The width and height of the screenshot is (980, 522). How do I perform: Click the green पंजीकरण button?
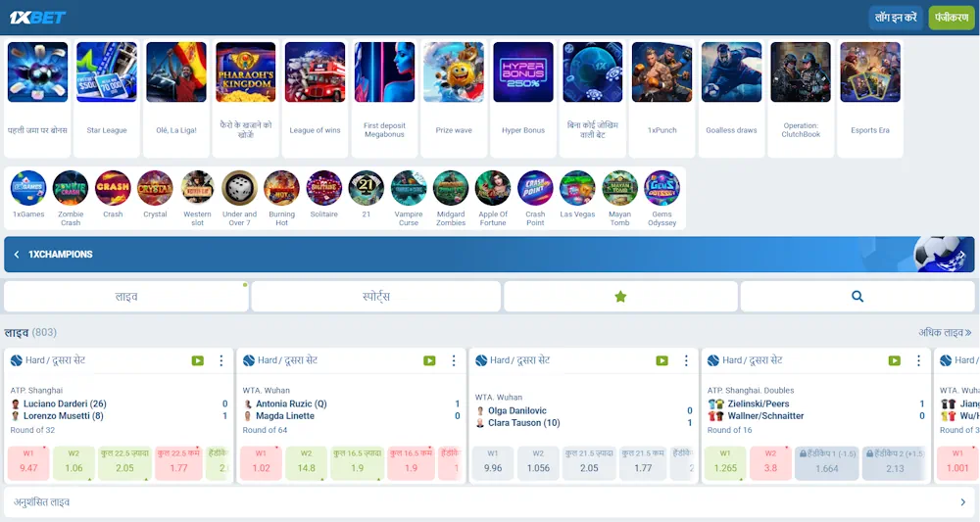951,18
